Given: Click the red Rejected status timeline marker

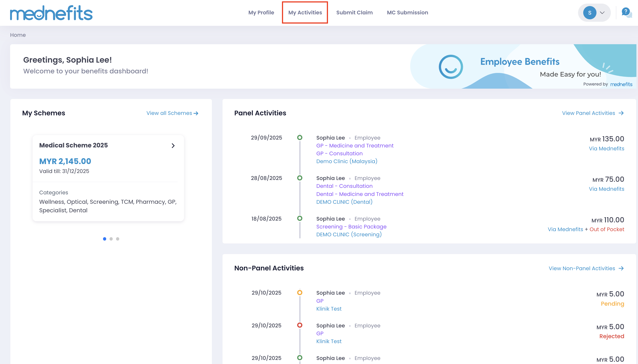Looking at the screenshot, I should pos(299,325).
